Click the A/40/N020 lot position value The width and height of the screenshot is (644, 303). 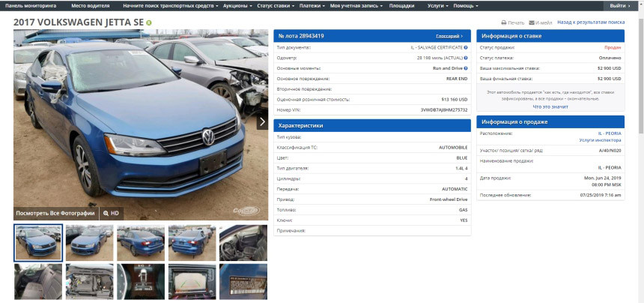[610, 151]
